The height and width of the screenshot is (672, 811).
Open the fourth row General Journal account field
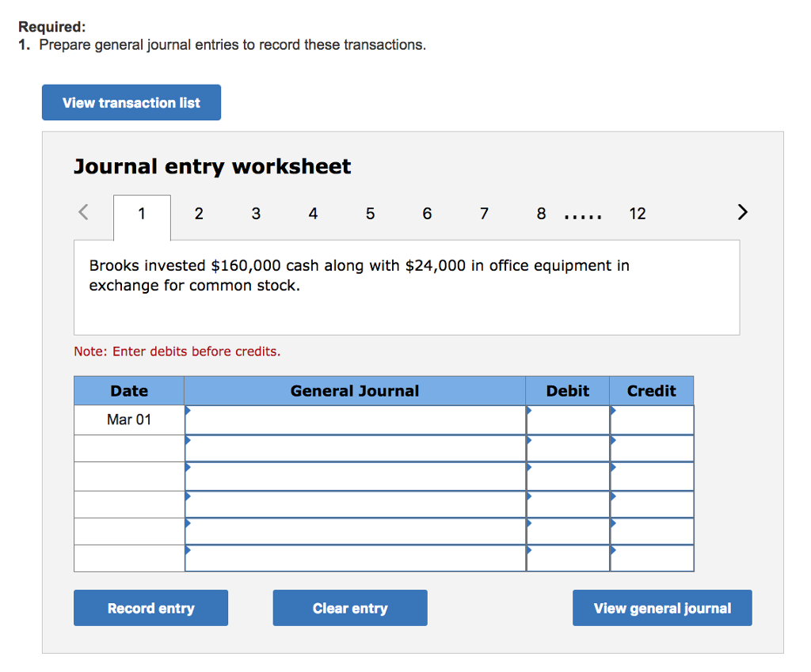(356, 504)
